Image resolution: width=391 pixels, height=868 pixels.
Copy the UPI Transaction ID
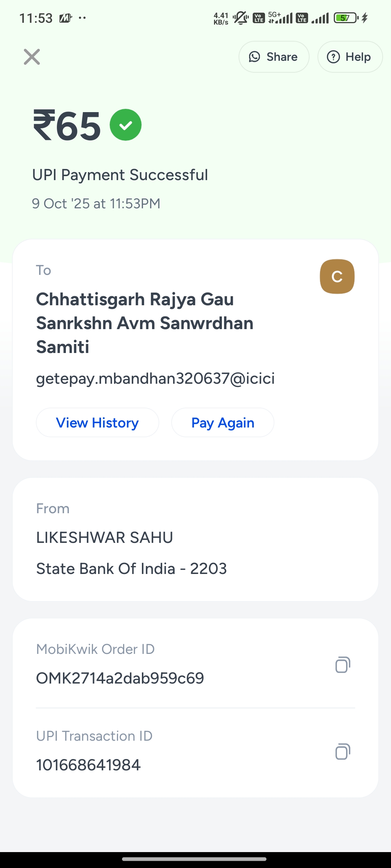click(342, 752)
